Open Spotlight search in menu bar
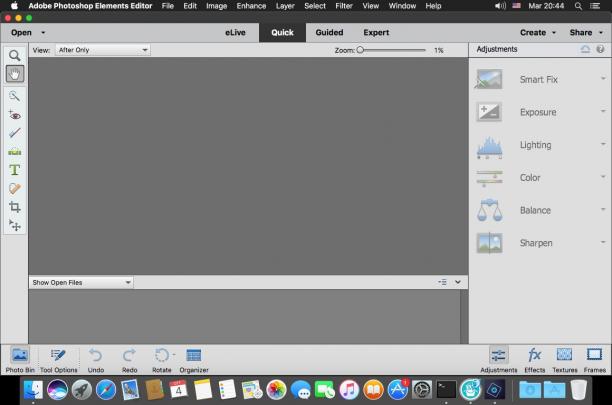Viewport: 612px width, 405px height. click(578, 6)
